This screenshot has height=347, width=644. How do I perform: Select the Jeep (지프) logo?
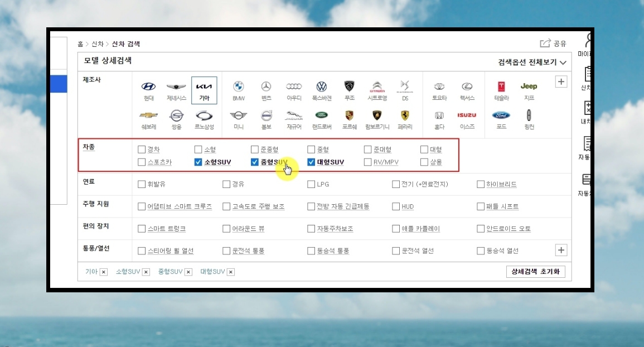point(529,86)
